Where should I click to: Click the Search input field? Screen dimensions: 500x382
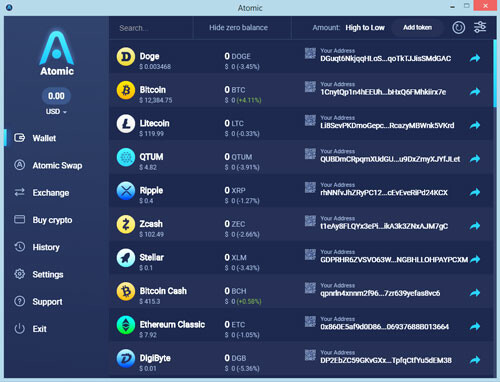point(151,28)
